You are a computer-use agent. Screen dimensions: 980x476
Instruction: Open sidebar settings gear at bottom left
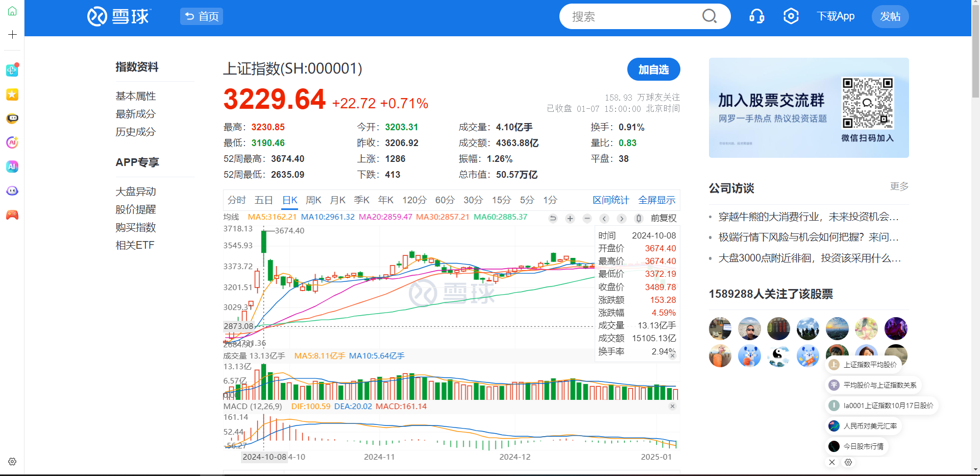click(12, 462)
